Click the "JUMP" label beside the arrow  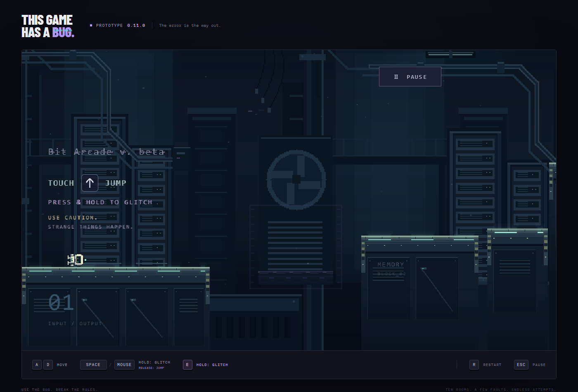pos(116,183)
